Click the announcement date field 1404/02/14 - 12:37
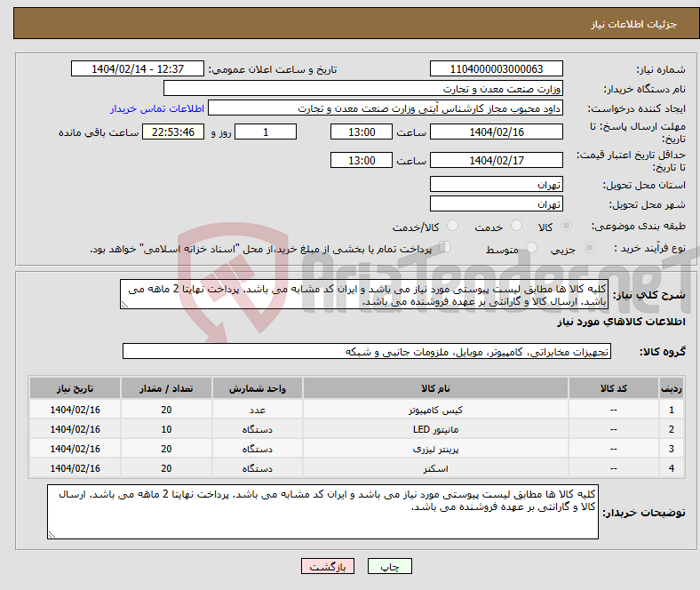Image resolution: width=700 pixels, height=590 pixels. click(138, 68)
